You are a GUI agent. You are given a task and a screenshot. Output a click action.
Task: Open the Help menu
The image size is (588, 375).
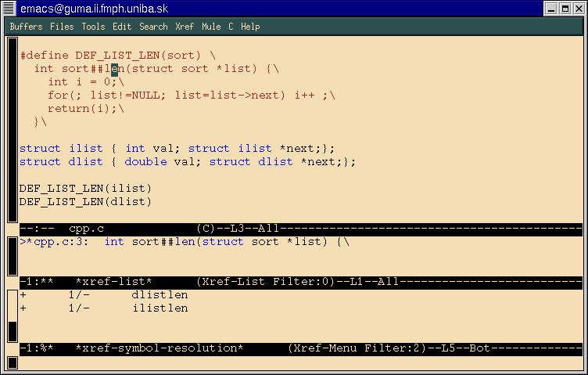250,27
